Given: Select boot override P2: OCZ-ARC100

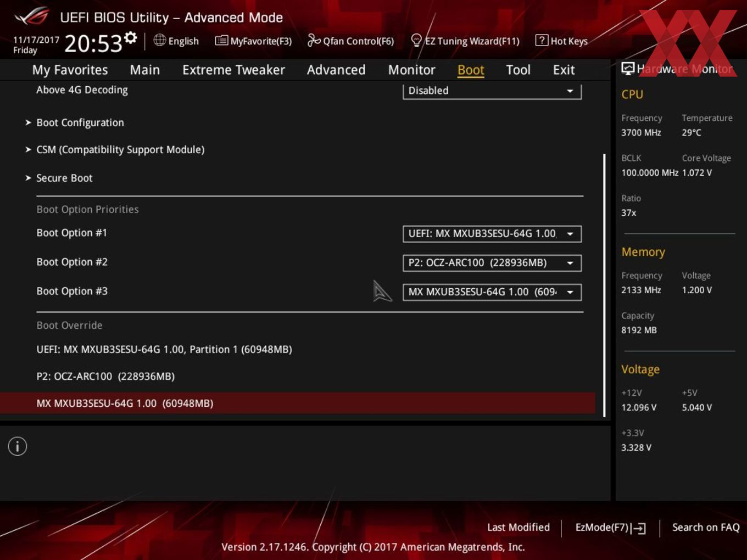Looking at the screenshot, I should pyautogui.click(x=105, y=376).
